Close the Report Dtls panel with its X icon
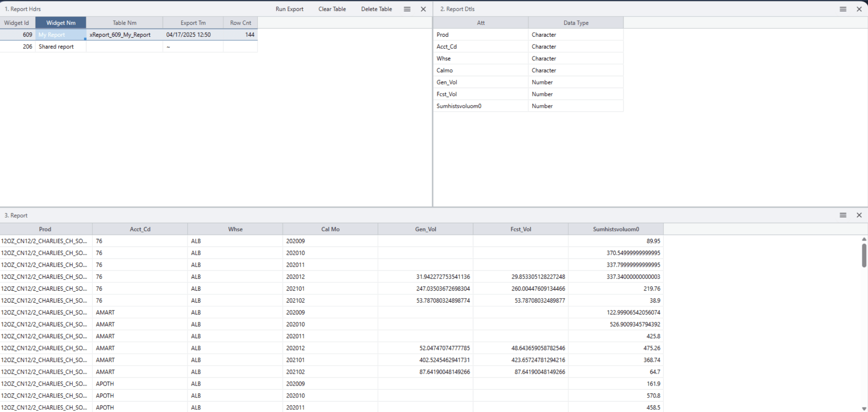Viewport: 868px width, 412px height. 860,9
